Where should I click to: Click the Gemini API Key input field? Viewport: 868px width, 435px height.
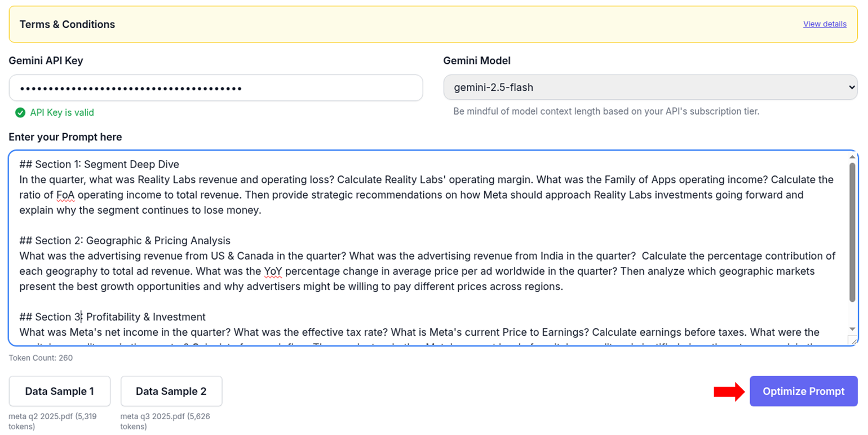216,87
